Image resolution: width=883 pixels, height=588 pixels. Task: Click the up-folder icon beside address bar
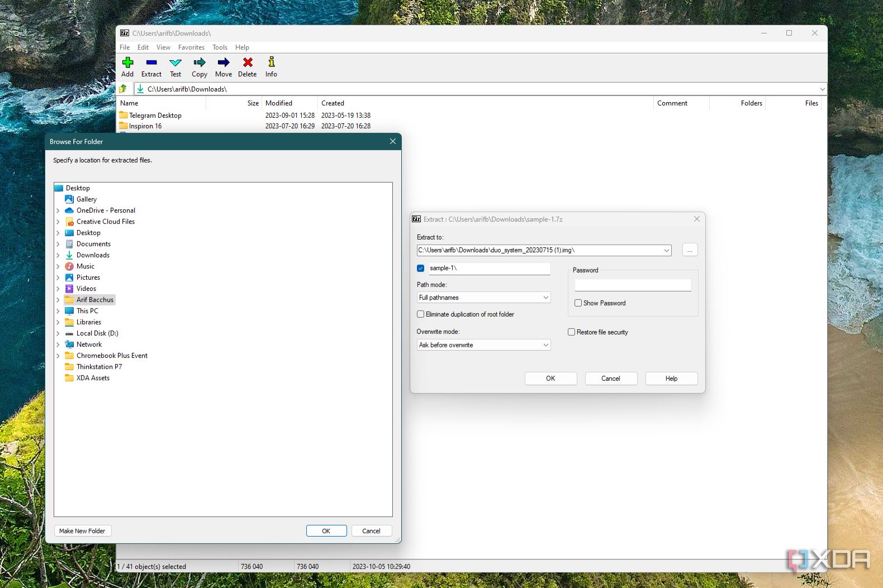pos(124,89)
